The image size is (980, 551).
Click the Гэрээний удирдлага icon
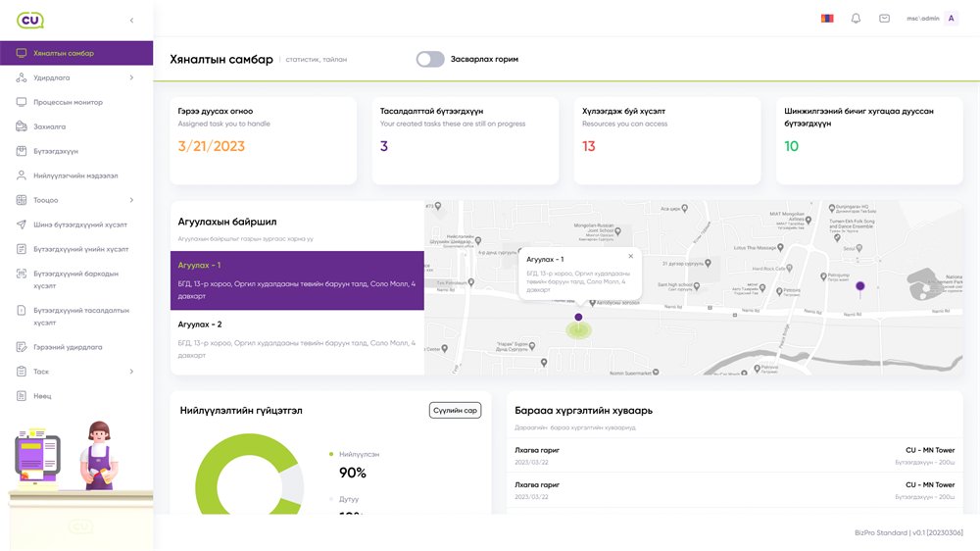click(22, 347)
